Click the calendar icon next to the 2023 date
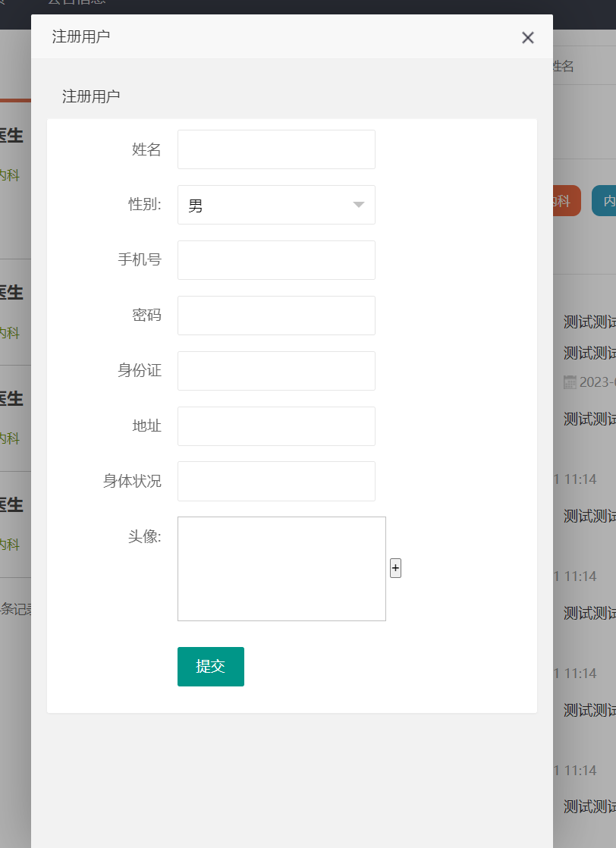 click(x=569, y=382)
